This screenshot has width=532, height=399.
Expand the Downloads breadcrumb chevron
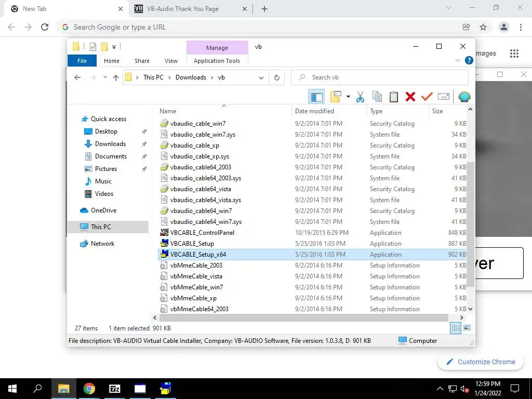pyautogui.click(x=212, y=78)
